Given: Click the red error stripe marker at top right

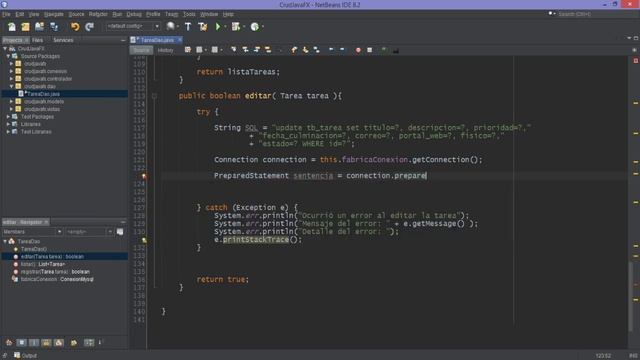Looking at the screenshot, I should (x=636, y=61).
